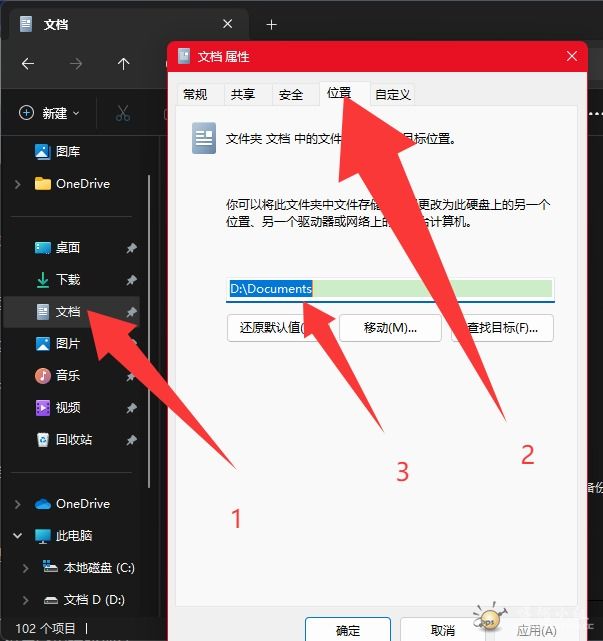Expand the top OneDrive folder entry
Image resolution: width=603 pixels, height=641 pixels.
pos(17,184)
